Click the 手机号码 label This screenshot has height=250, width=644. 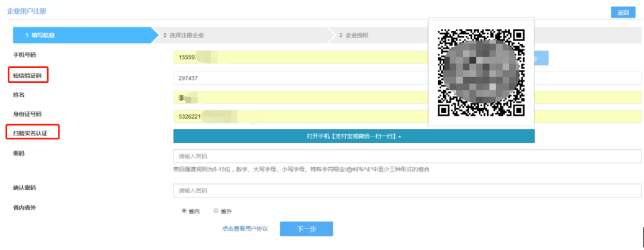pyautogui.click(x=24, y=55)
